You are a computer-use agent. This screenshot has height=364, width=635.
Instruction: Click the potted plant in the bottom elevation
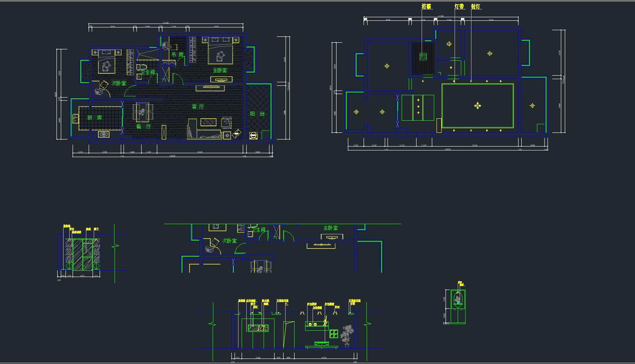[346, 335]
